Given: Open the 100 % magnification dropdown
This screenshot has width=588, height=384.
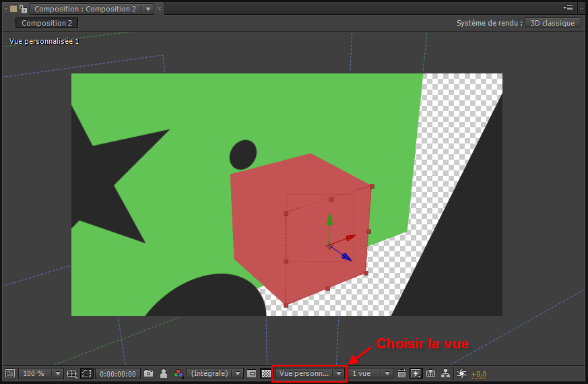Looking at the screenshot, I should 40,373.
